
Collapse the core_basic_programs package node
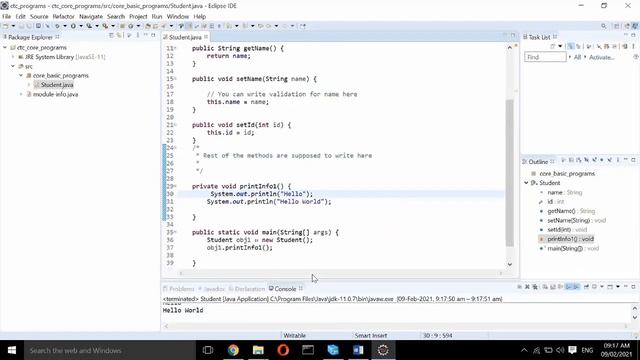coord(21,76)
